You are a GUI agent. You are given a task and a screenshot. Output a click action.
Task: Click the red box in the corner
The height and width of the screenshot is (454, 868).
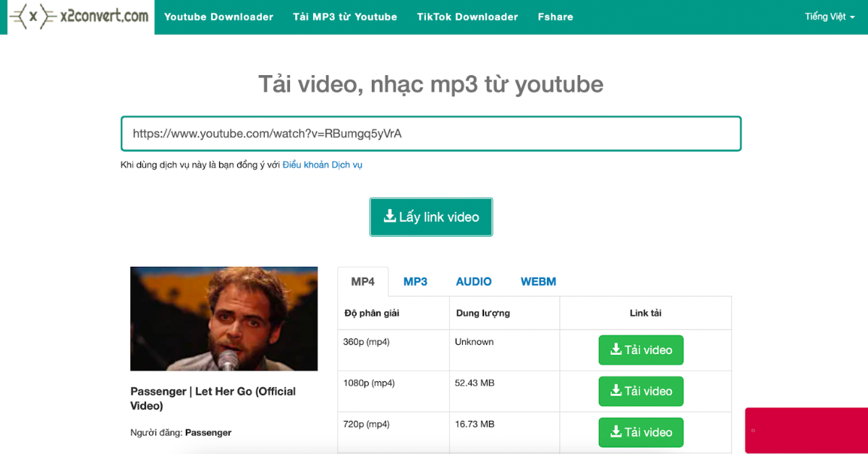[807, 430]
